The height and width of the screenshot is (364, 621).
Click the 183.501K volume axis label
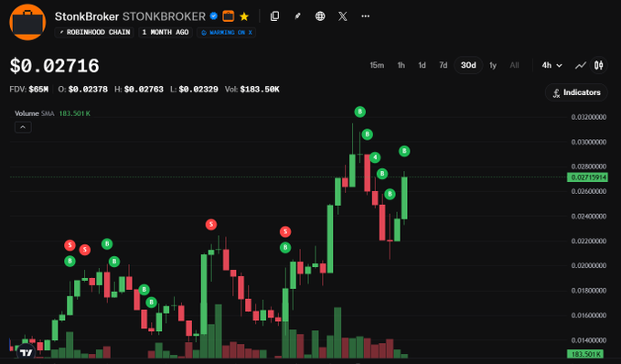point(585,354)
